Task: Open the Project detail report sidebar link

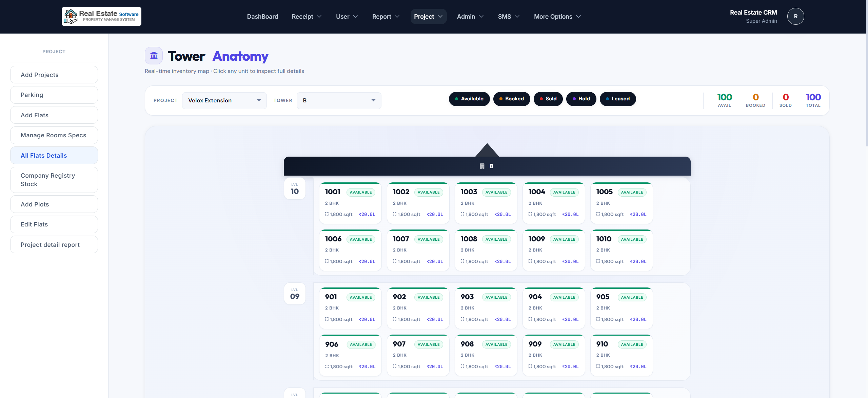Action: 54,244
